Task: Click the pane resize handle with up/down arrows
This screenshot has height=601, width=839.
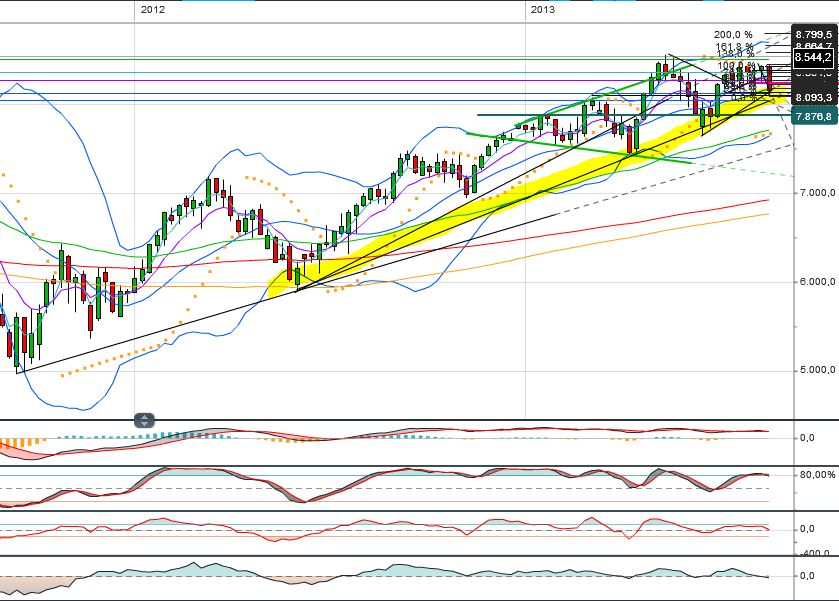Action: click(x=144, y=420)
